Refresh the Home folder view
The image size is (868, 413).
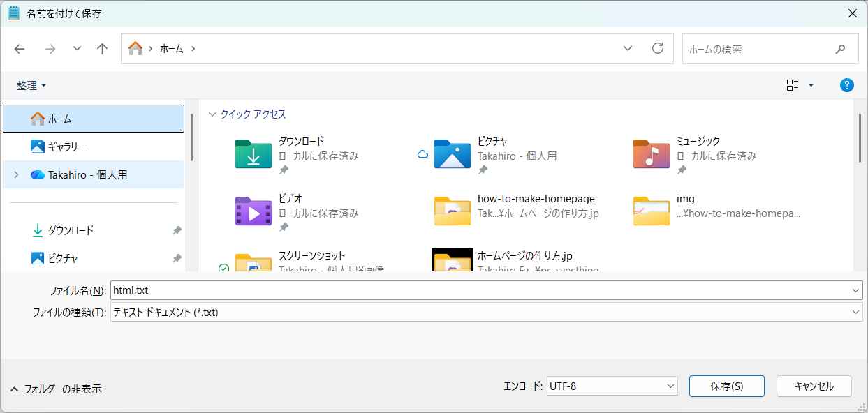click(x=657, y=48)
